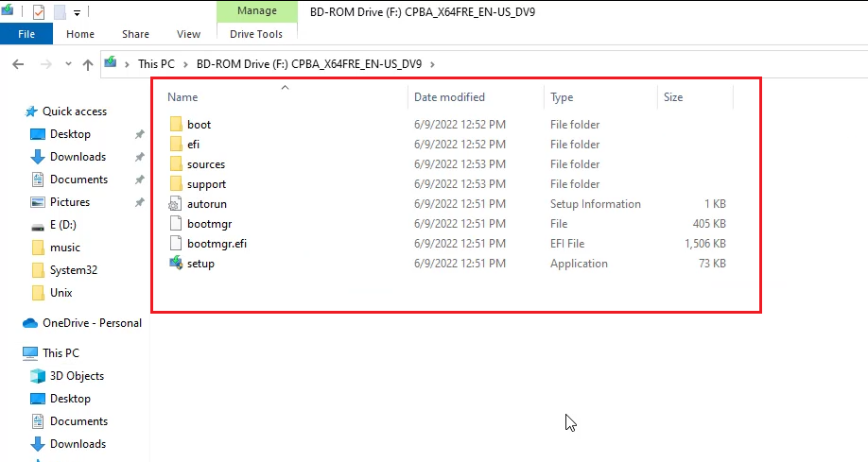Open the E (D:) drive shortcut

coord(63,225)
